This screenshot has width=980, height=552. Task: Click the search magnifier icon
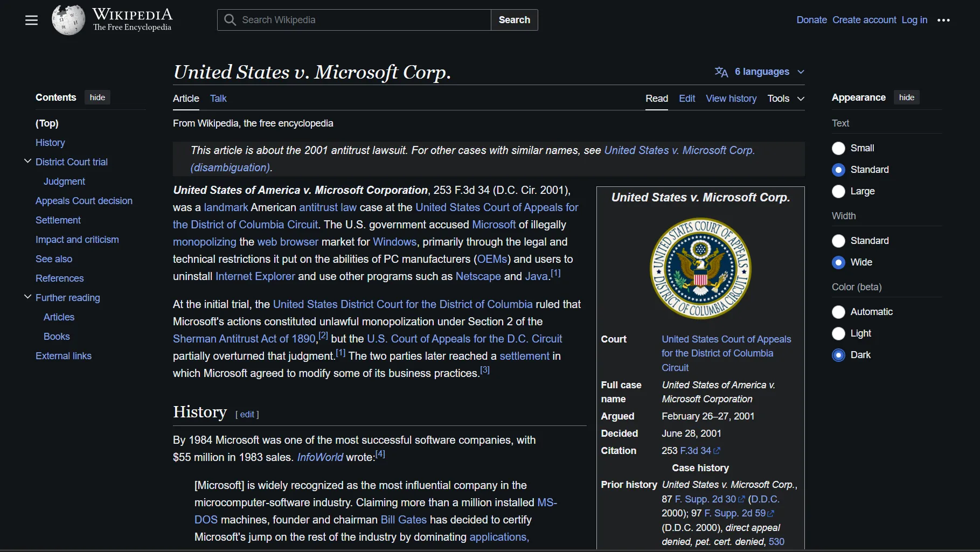pos(230,20)
